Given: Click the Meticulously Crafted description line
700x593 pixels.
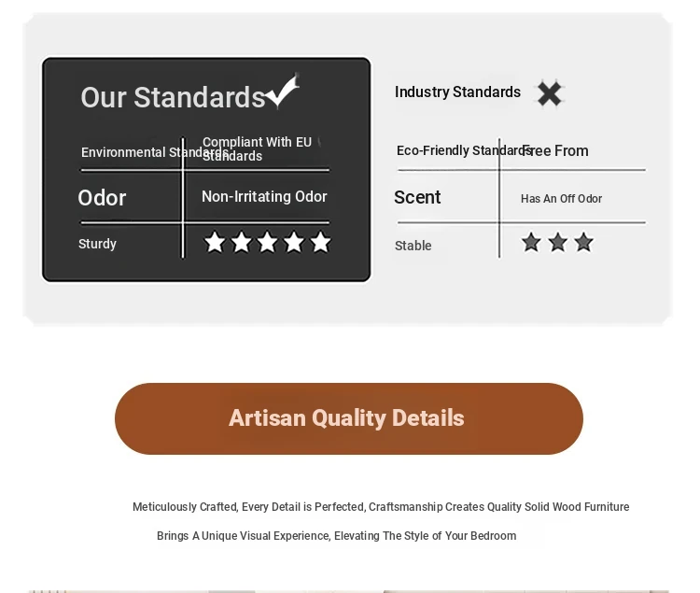Looking at the screenshot, I should [x=380, y=507].
